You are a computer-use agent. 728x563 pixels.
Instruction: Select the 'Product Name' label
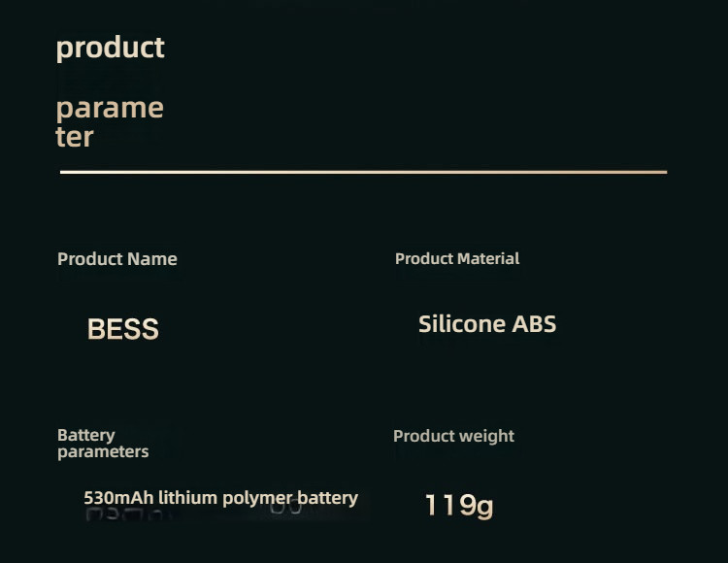coord(117,259)
